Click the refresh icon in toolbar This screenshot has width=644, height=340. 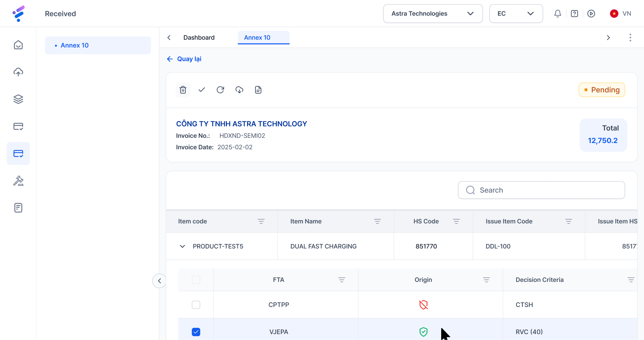[x=220, y=90]
